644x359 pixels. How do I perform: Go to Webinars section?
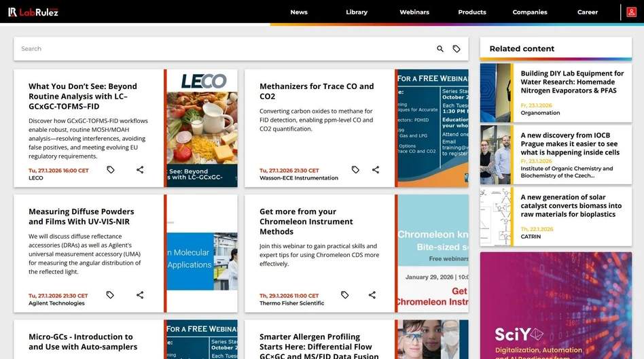coord(414,12)
